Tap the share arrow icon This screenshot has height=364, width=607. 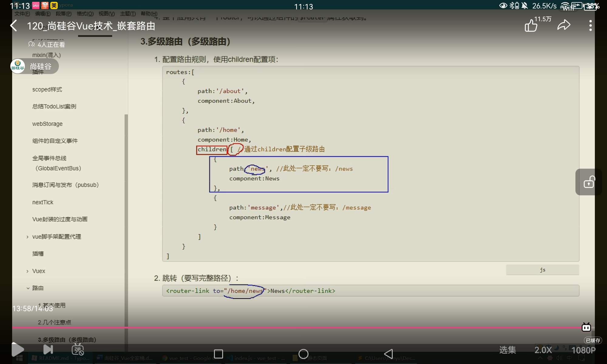tap(564, 25)
